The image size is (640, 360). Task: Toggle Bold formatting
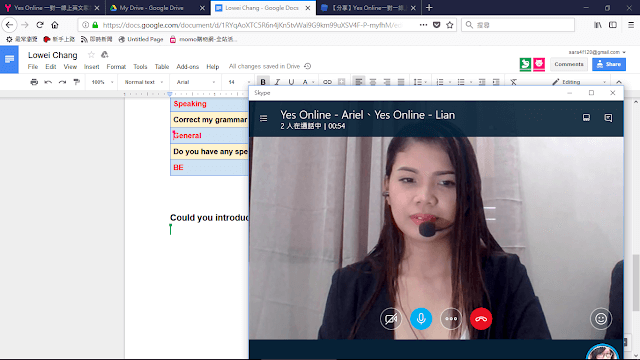263,82
